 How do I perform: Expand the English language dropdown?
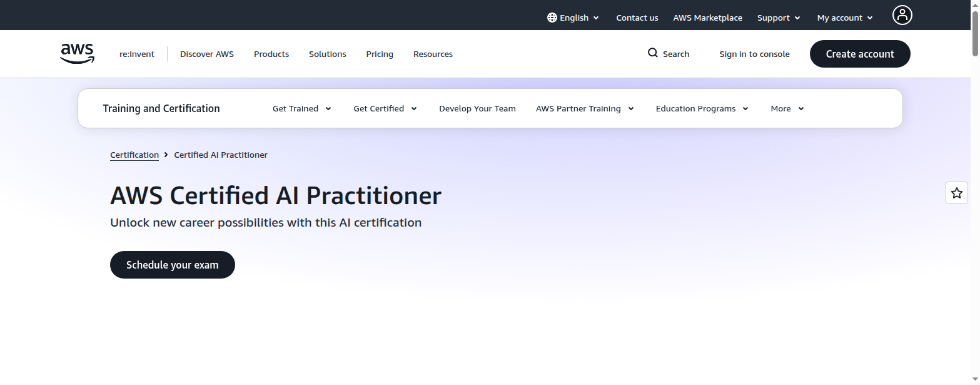point(573,18)
